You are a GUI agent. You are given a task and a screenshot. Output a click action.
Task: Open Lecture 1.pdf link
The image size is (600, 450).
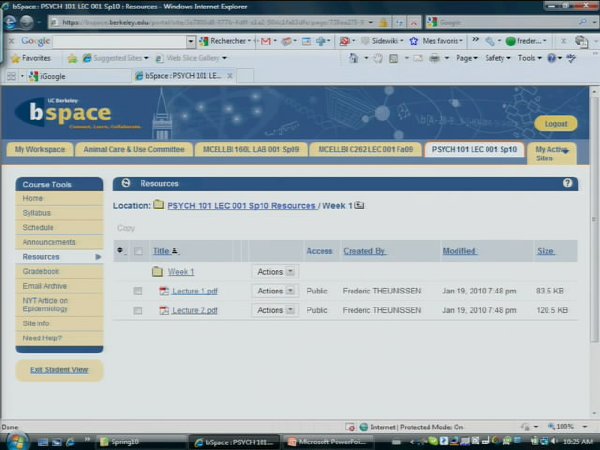click(x=195, y=291)
